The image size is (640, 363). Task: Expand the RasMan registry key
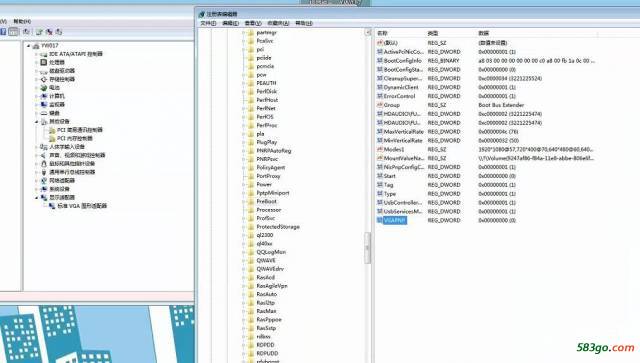click(x=244, y=311)
